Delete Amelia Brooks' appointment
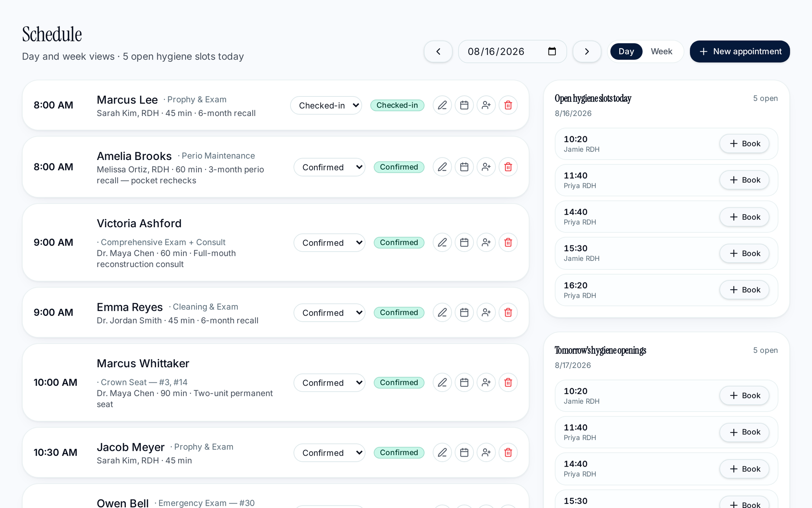This screenshot has width=812, height=508. pos(508,167)
